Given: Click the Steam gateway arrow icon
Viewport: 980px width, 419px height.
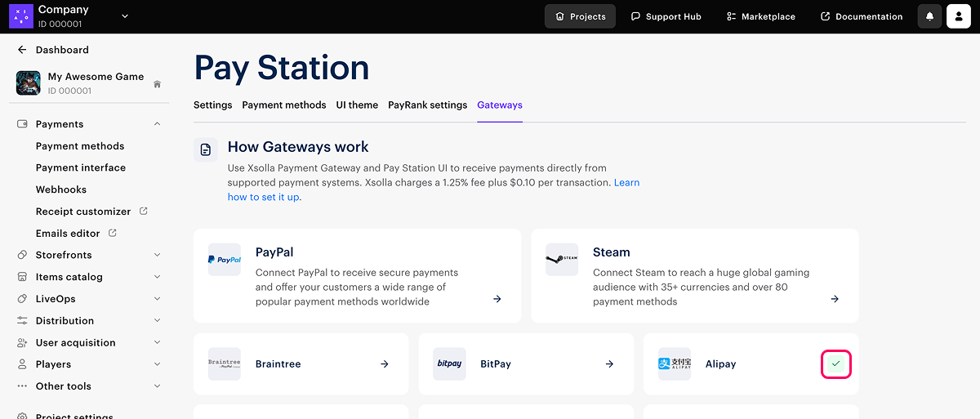Looking at the screenshot, I should (x=835, y=299).
